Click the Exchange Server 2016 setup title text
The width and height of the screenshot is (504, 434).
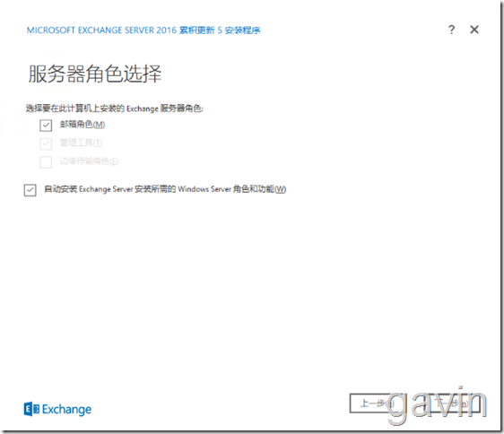tap(143, 30)
